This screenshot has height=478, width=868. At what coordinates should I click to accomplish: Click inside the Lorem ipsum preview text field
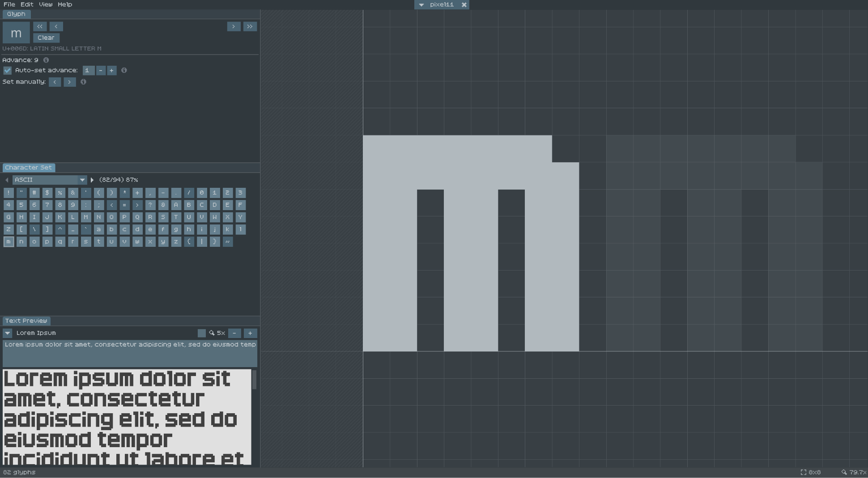(x=130, y=353)
